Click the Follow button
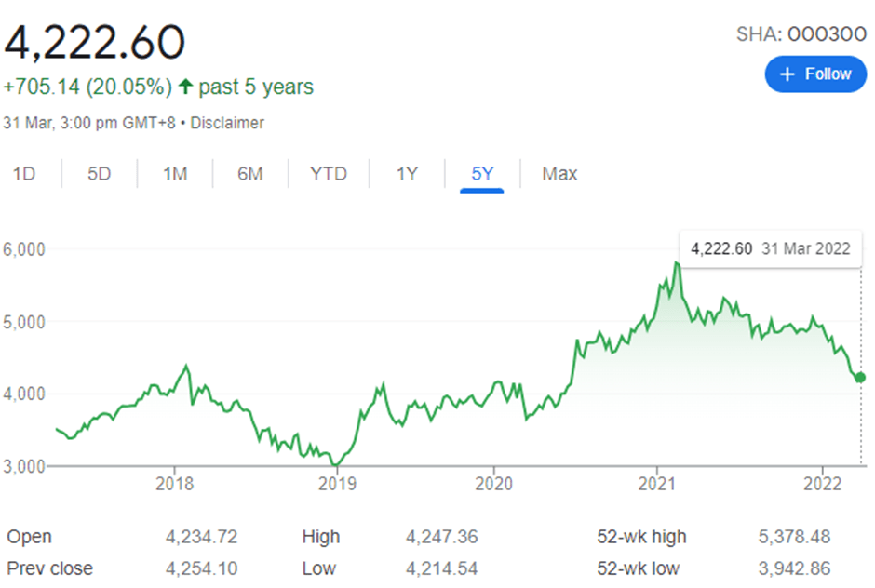The height and width of the screenshot is (588, 875). [x=815, y=73]
